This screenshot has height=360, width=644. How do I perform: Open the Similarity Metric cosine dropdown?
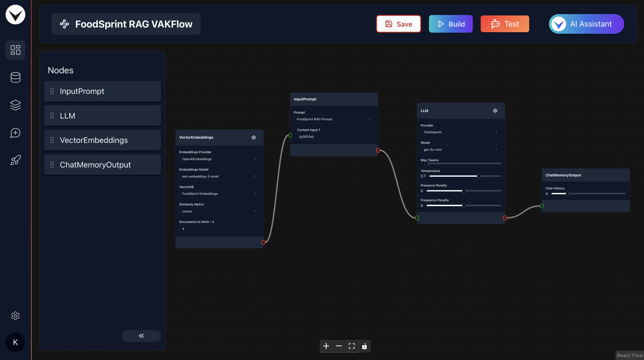click(219, 211)
